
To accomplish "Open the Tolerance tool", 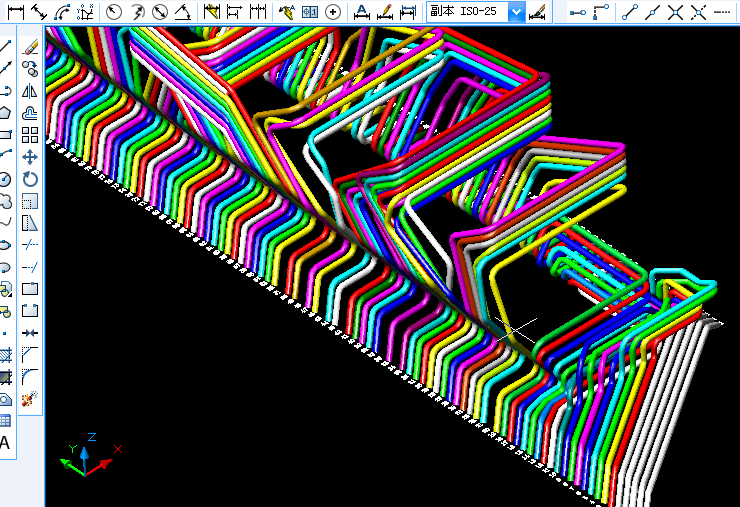I will tap(310, 11).
